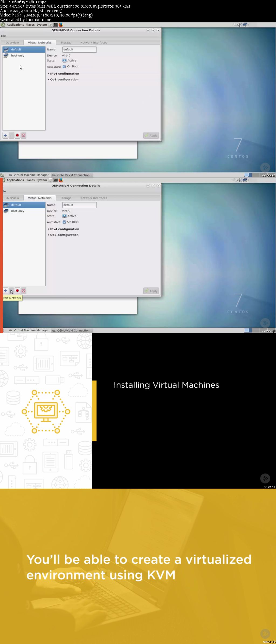Click Start Network button under cursor in 00:00:48 frame

point(11,291)
